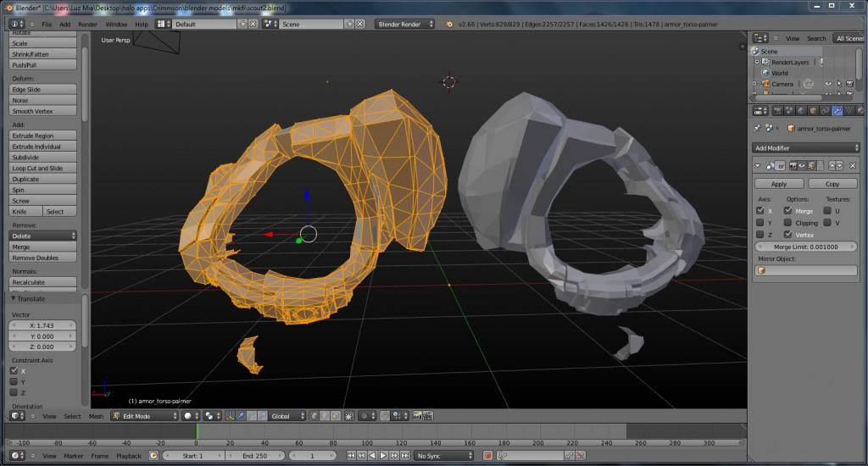
Task: Uncheck the X axis mirror checkbox
Action: 760,210
